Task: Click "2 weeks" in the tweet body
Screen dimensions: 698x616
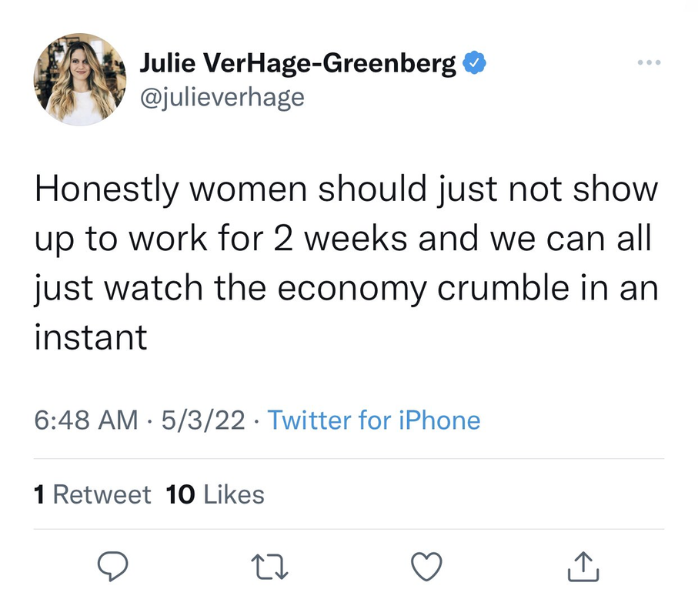Action: pyautogui.click(x=323, y=239)
